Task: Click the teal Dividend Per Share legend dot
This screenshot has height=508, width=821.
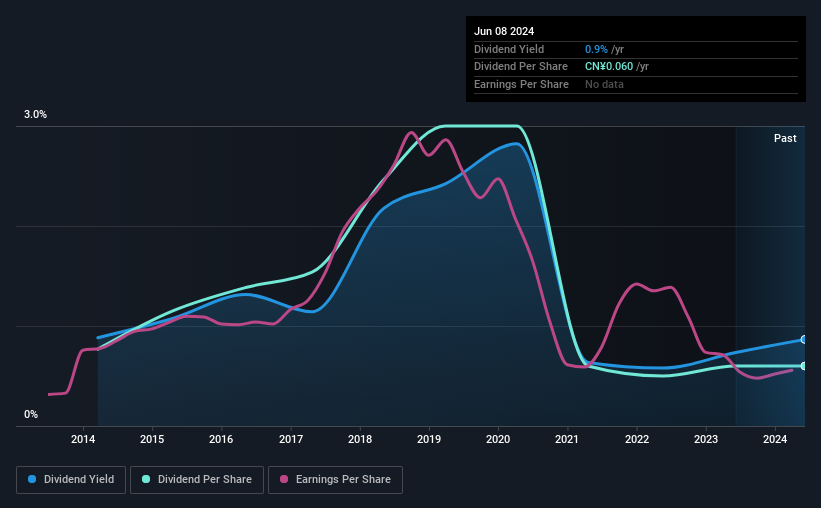Action: pos(146,479)
